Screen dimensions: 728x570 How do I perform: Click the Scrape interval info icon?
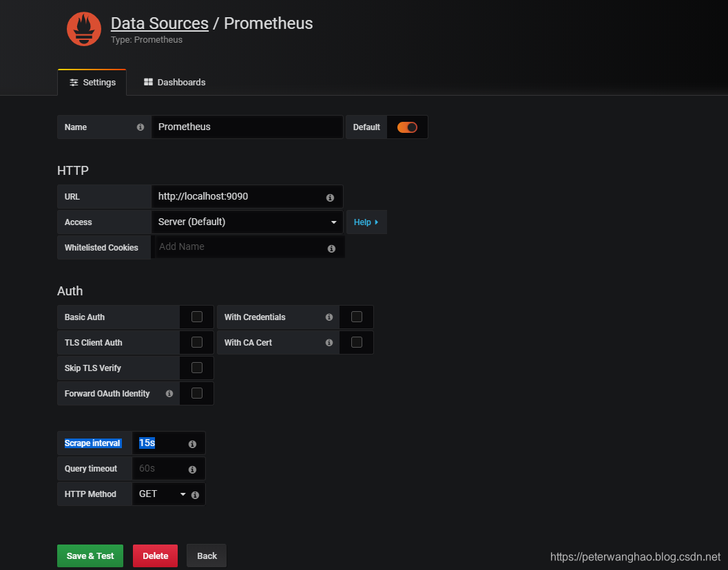192,444
